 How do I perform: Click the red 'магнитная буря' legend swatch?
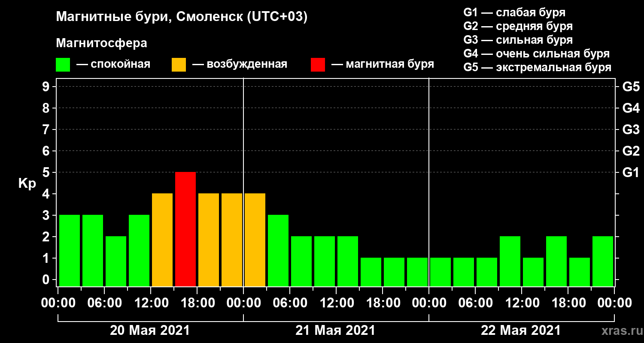(x=318, y=65)
